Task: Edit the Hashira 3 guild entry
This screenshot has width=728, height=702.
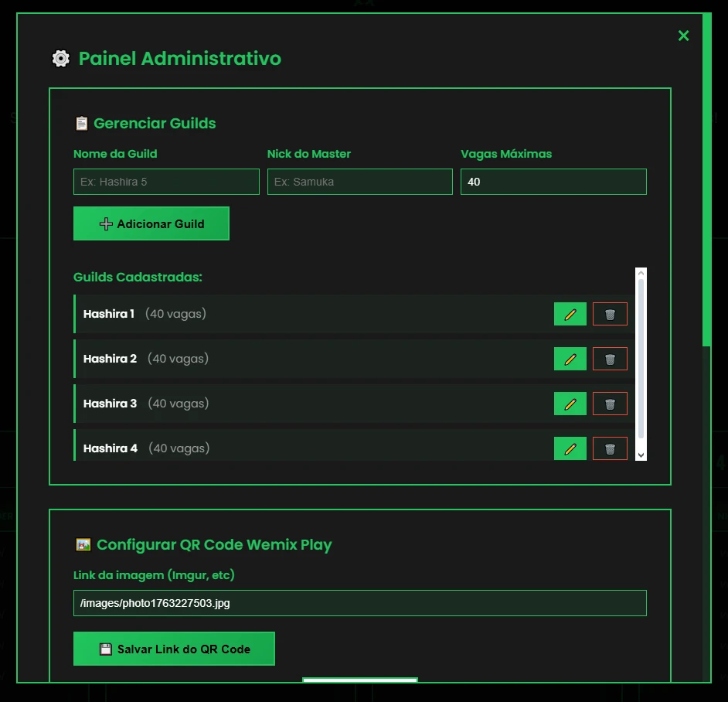Action: click(x=570, y=404)
